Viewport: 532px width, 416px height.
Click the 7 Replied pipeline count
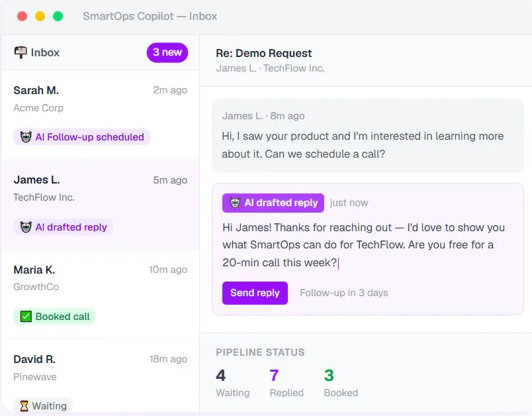click(x=287, y=384)
